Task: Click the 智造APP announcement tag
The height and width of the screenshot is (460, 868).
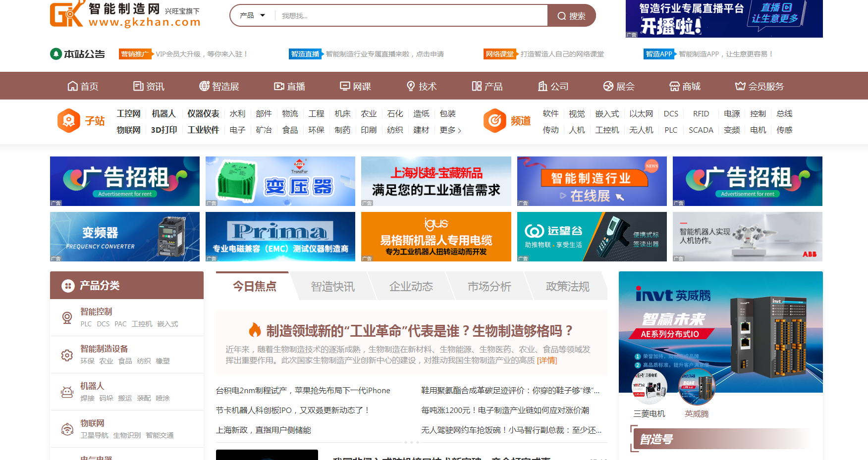Action: coord(659,54)
